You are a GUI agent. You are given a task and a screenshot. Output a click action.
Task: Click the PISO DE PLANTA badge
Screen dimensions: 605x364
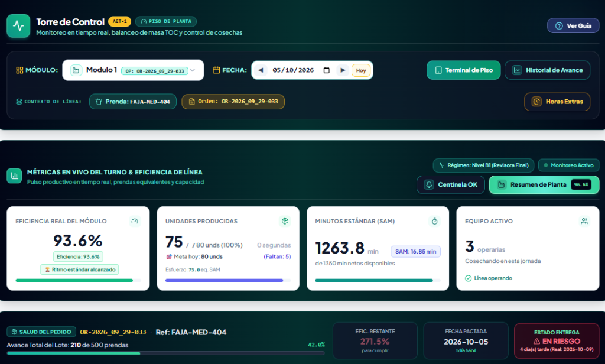tap(166, 22)
